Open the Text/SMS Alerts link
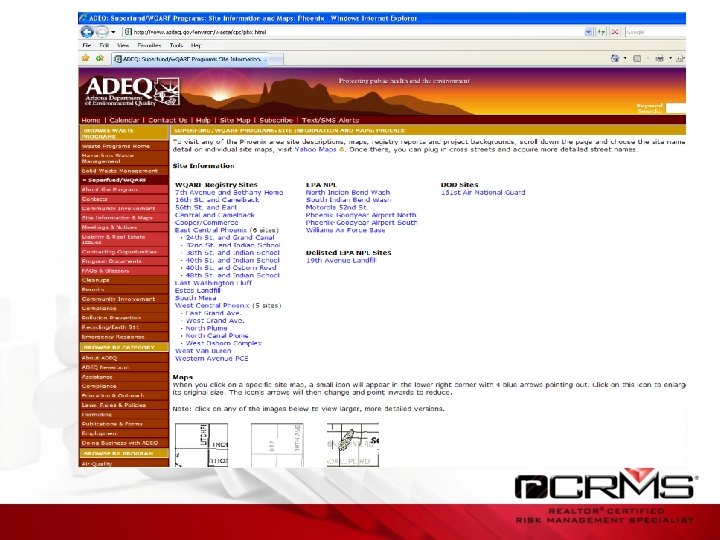This screenshot has width=720, height=540. [330, 120]
